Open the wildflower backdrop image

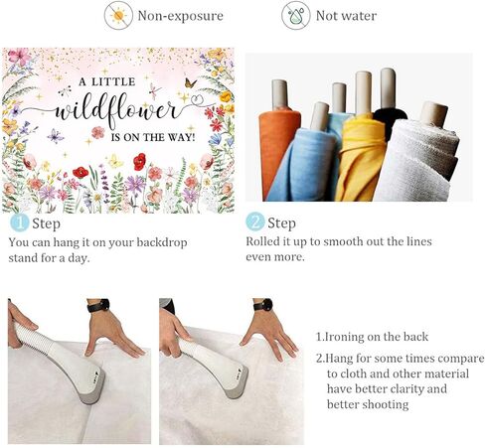(118, 130)
